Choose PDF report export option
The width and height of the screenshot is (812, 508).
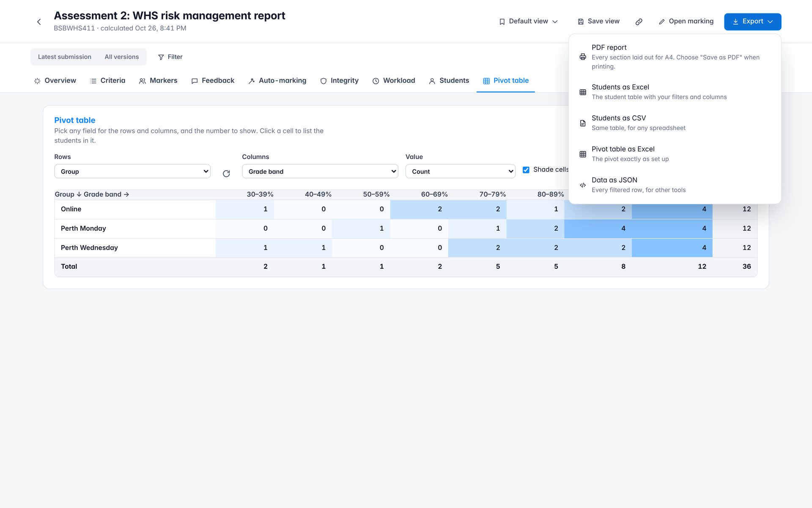coord(675,57)
